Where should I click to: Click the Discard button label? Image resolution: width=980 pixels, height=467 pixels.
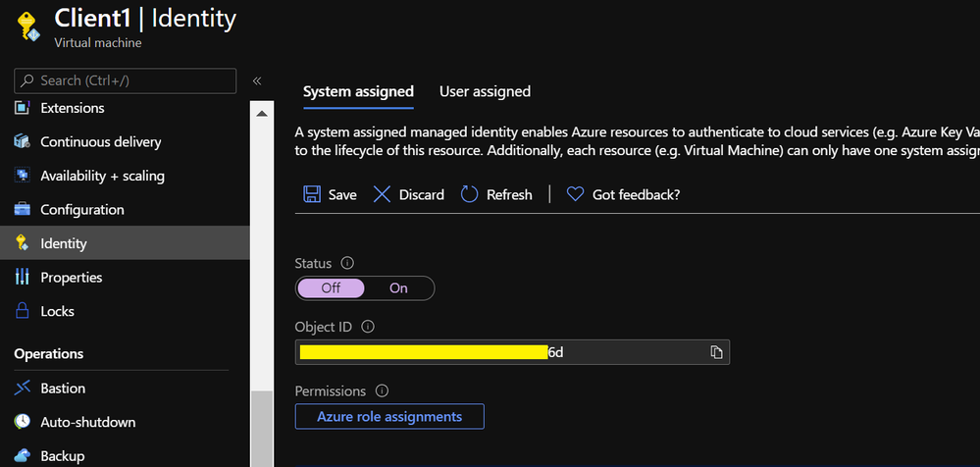[422, 195]
